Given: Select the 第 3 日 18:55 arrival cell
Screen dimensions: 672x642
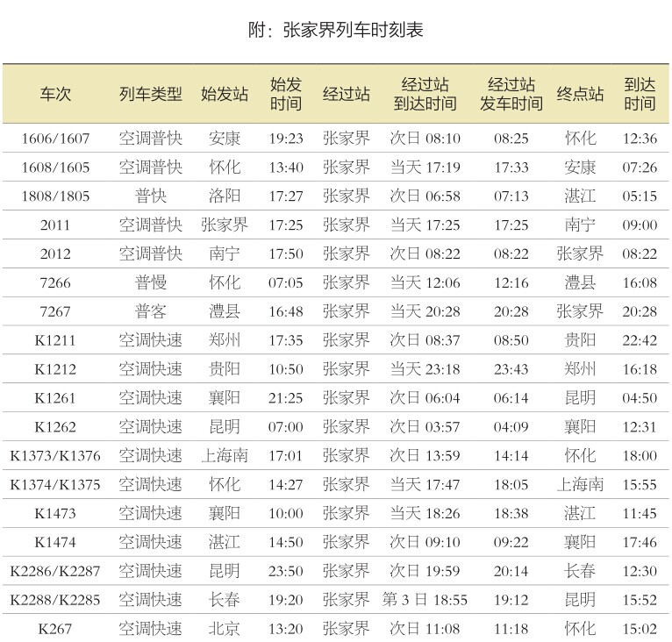Looking at the screenshot, I should pos(425,601).
